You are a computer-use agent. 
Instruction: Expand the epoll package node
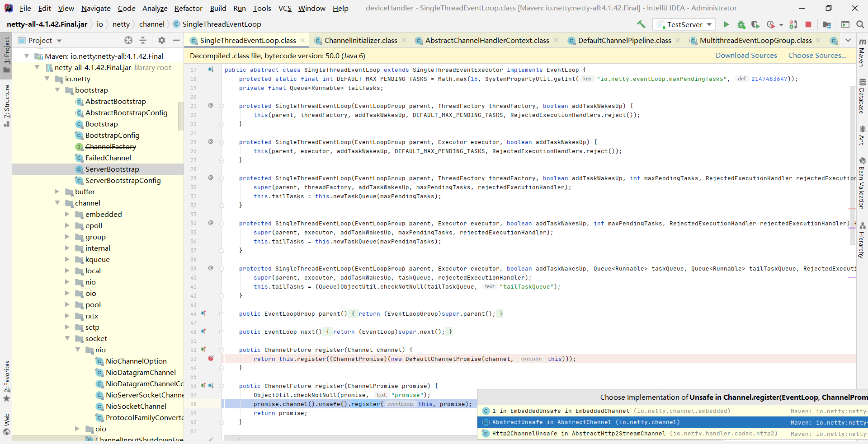point(68,225)
